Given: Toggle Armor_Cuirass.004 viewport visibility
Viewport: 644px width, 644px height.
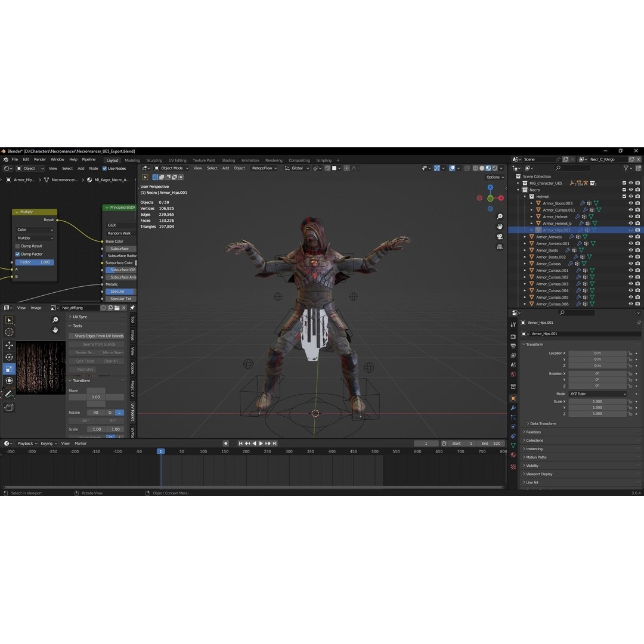Looking at the screenshot, I should (631, 291).
